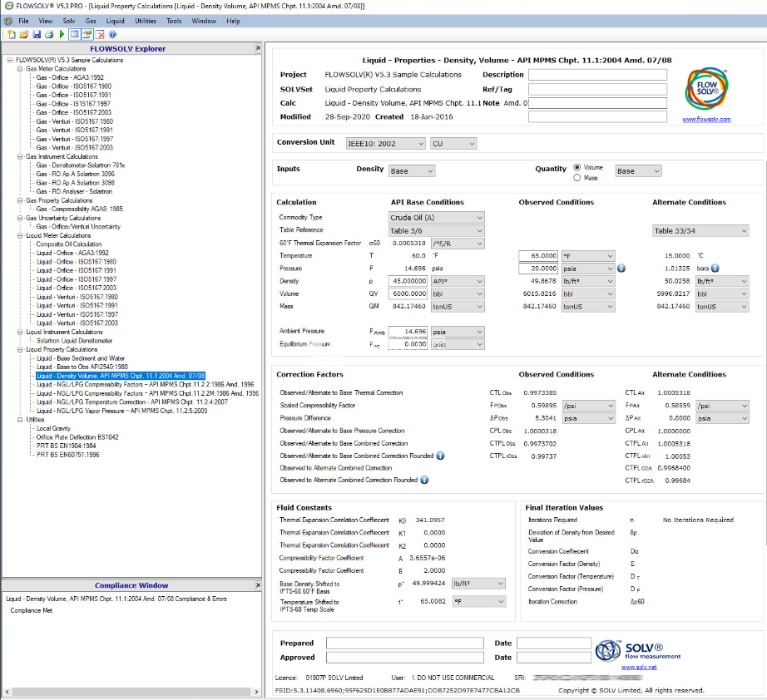Open the Liquid menu
This screenshot has width=767, height=700.
coord(116,21)
